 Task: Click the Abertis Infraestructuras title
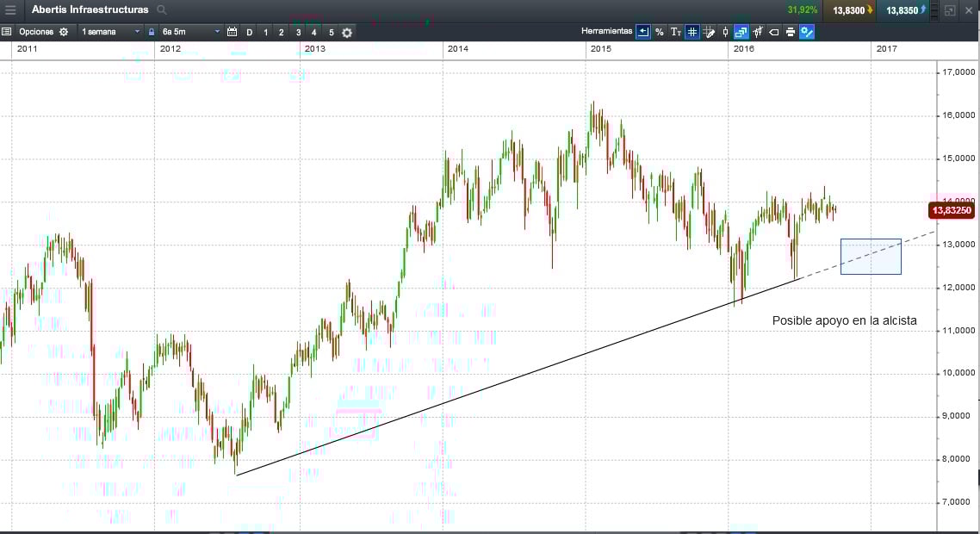coord(90,10)
